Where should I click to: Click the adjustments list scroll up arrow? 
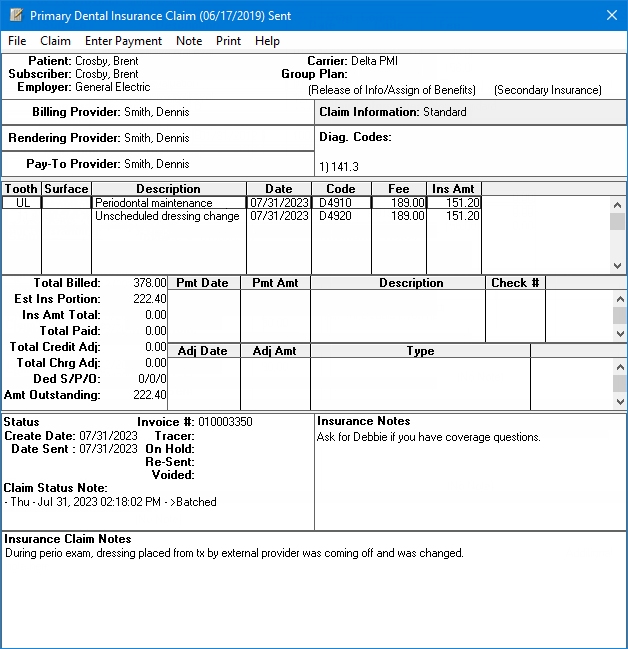pyautogui.click(x=619, y=365)
